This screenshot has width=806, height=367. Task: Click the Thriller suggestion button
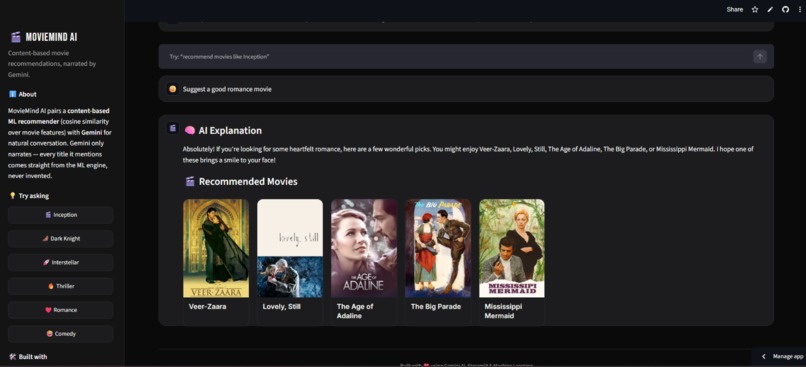coord(61,286)
